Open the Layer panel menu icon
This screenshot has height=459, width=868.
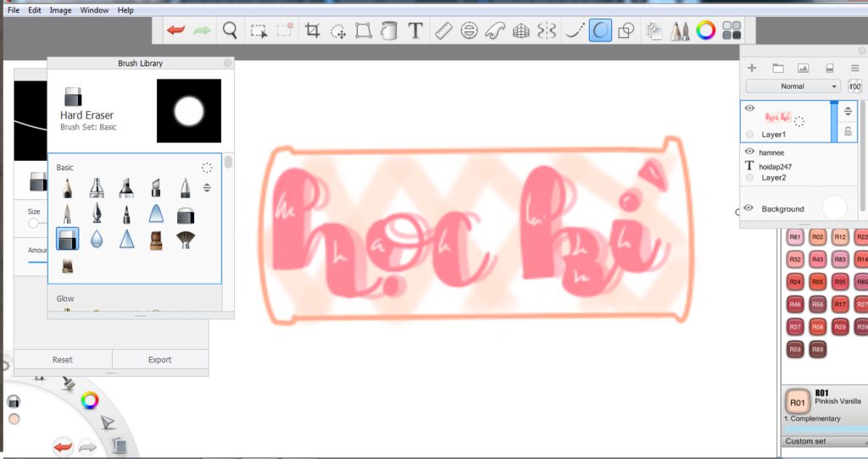(x=854, y=68)
